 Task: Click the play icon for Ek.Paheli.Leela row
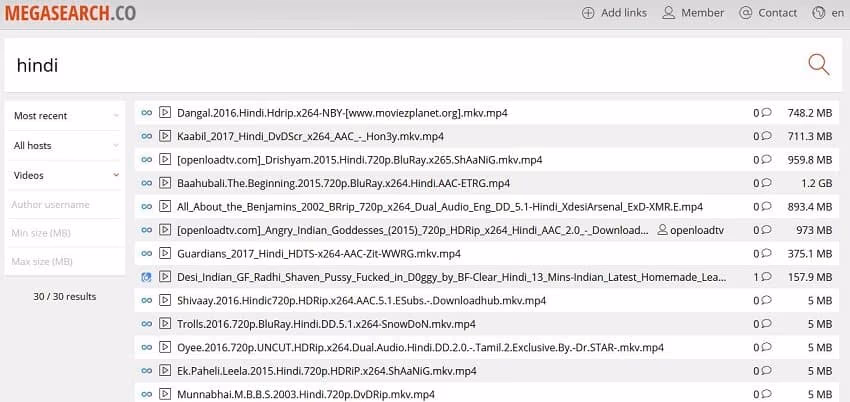pos(164,371)
